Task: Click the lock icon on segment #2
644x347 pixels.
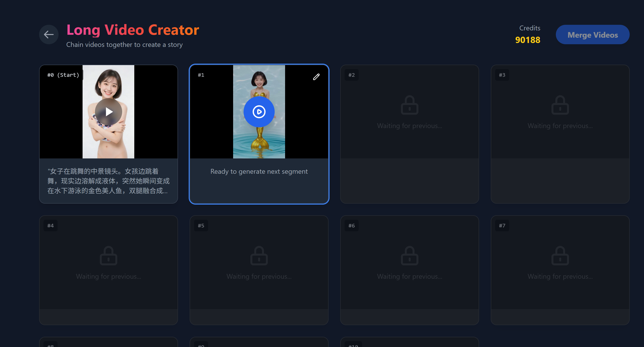Action: [409, 105]
